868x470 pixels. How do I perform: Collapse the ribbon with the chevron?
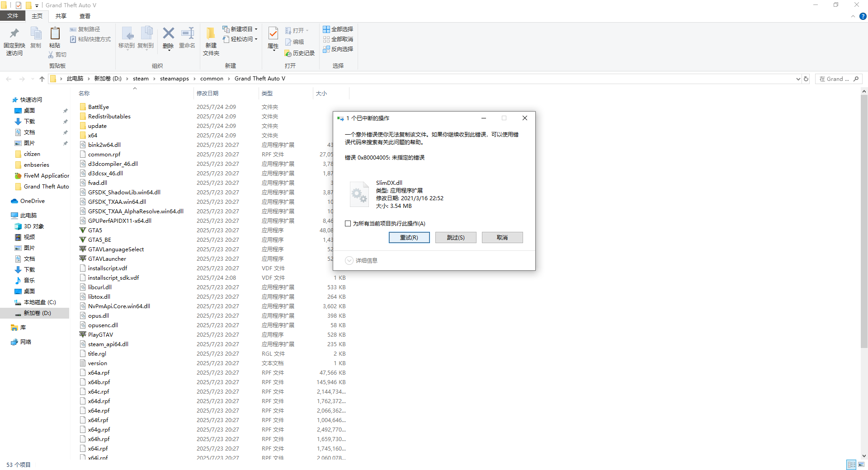[853, 16]
